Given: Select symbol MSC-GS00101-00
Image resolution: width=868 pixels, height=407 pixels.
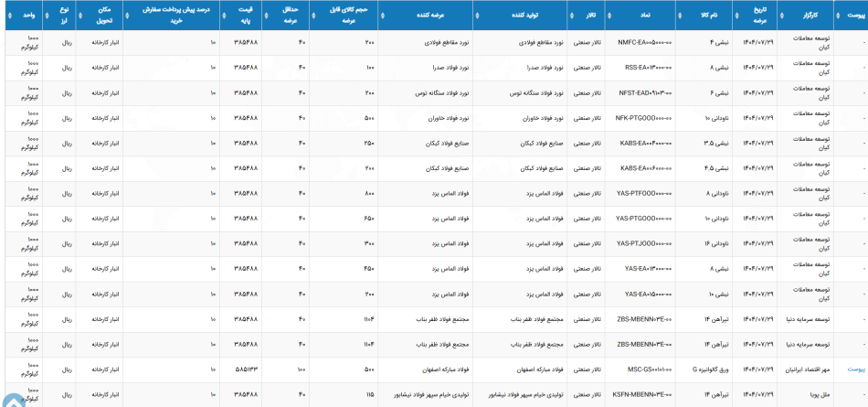Looking at the screenshot, I should point(650,370).
